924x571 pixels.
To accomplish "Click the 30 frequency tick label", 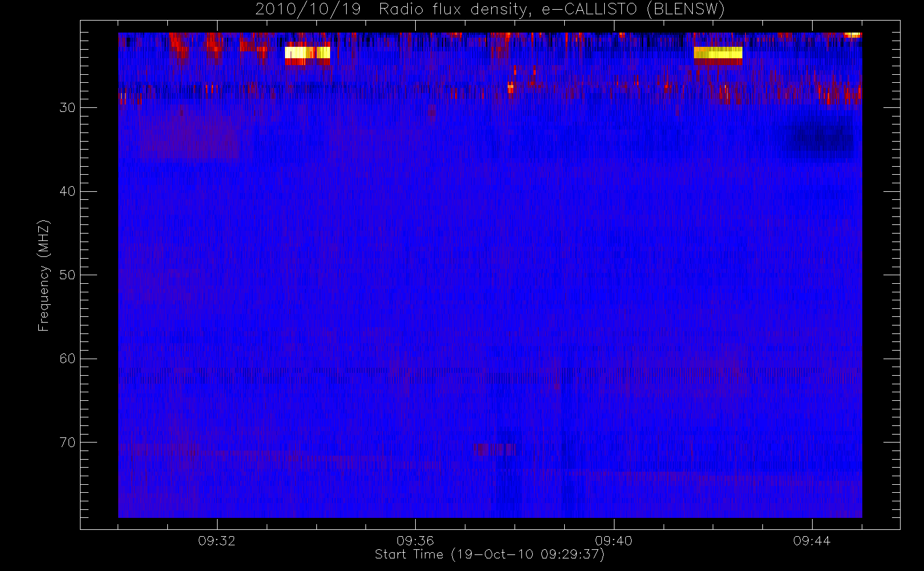I will (x=67, y=108).
